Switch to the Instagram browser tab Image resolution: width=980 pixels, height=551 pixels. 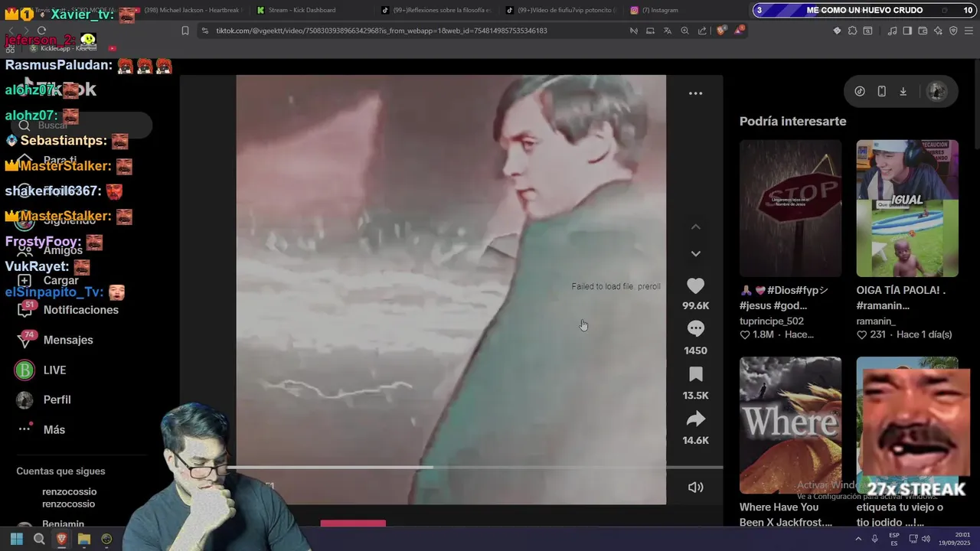(x=655, y=10)
